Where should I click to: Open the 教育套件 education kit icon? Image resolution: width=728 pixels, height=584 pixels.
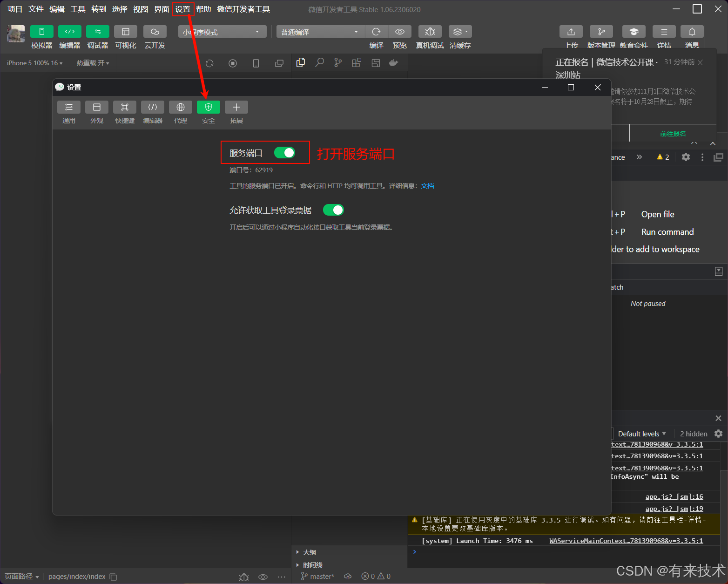[634, 32]
